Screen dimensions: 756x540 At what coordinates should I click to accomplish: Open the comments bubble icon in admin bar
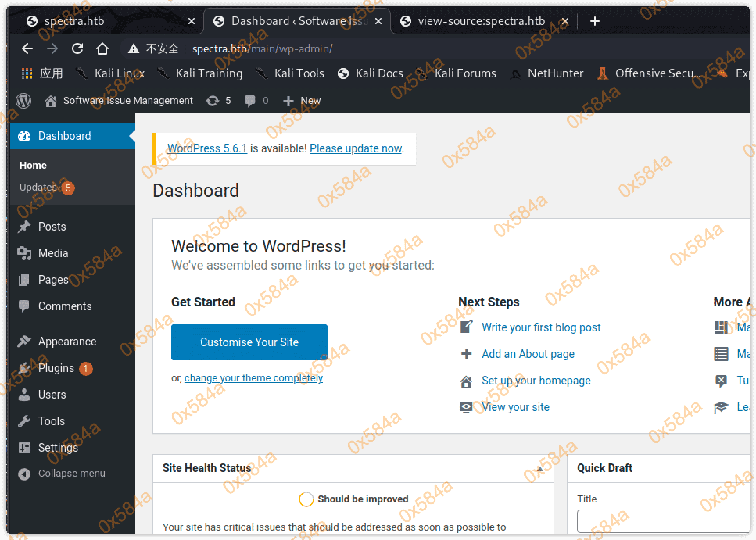pyautogui.click(x=250, y=101)
